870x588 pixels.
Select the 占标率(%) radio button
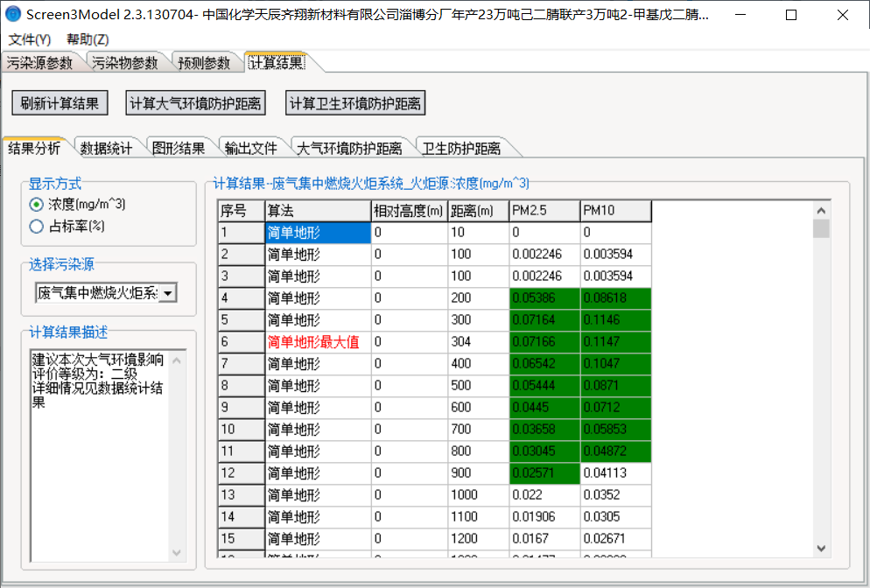point(36,227)
